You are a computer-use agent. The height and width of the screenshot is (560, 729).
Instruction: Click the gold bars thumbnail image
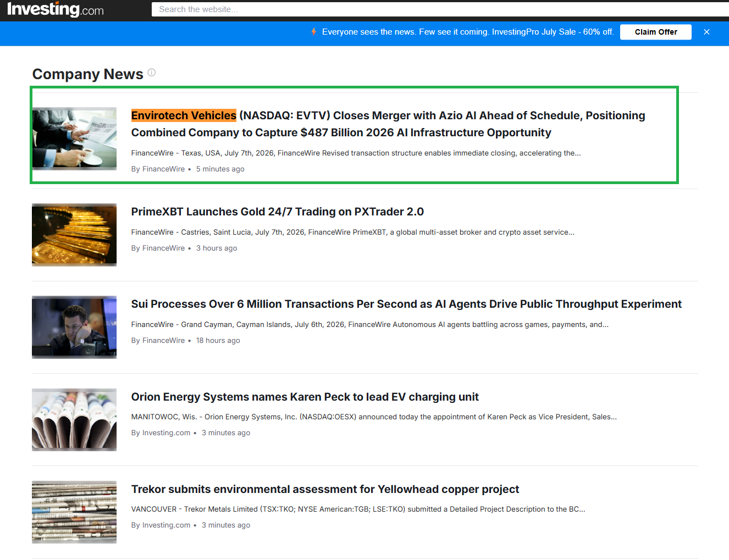click(x=74, y=235)
